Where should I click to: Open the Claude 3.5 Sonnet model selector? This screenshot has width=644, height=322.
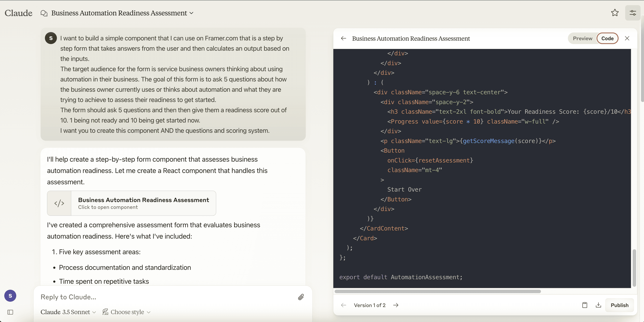68,312
